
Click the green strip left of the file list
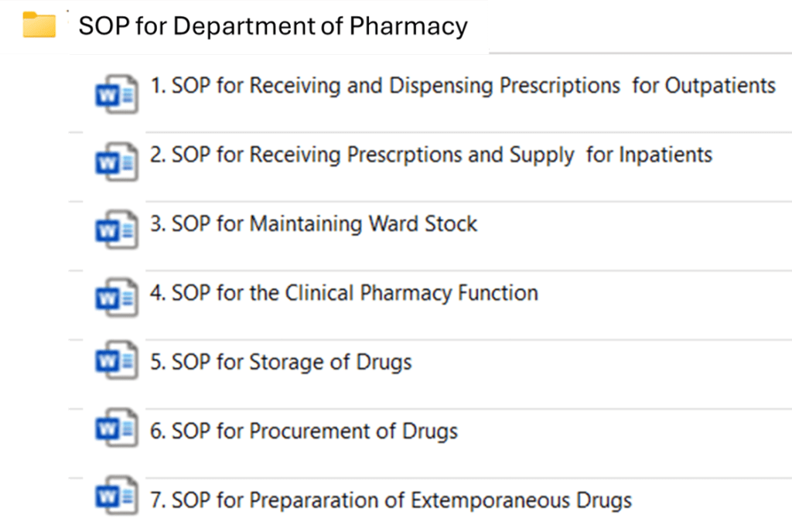coord(33,294)
